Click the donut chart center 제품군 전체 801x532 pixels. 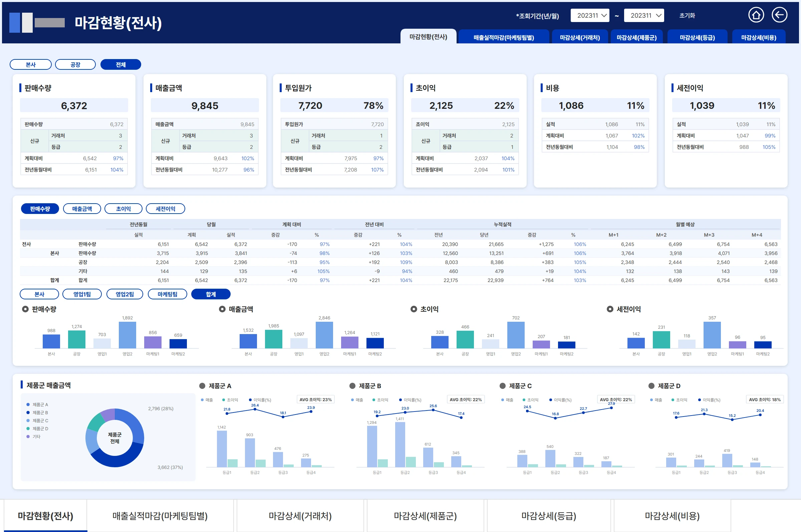[115, 438]
